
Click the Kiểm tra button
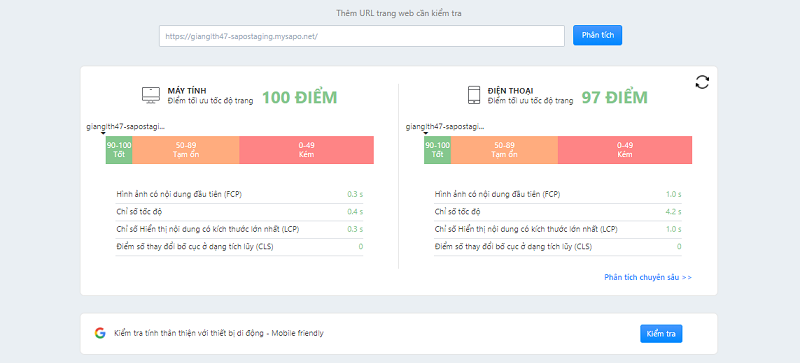coord(661,334)
